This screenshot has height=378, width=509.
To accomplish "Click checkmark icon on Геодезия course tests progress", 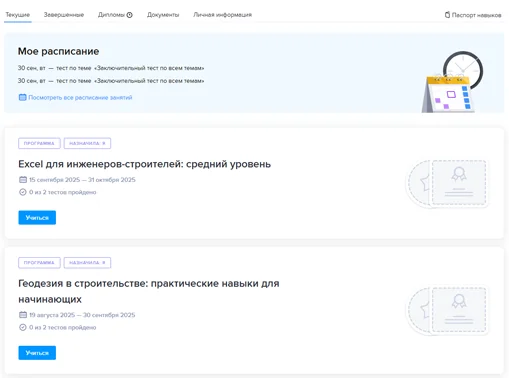I will (x=23, y=327).
